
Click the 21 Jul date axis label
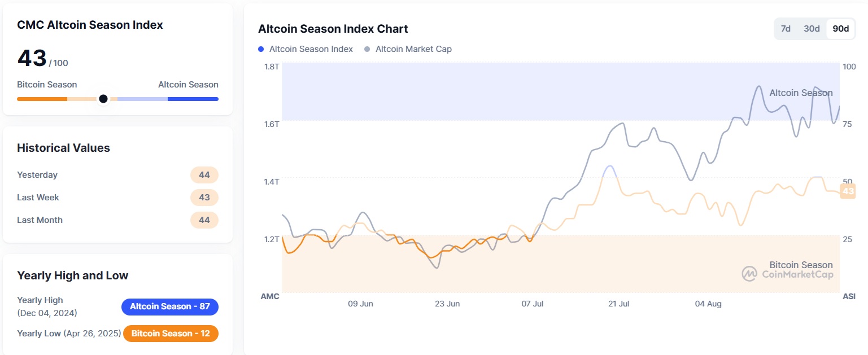[619, 304]
